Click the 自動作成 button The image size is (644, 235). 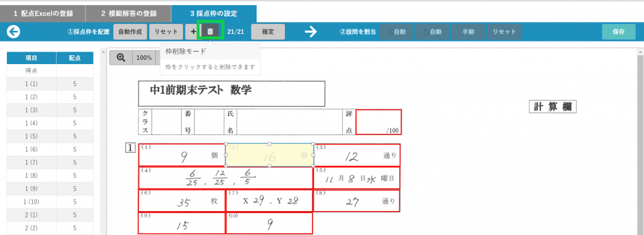(130, 31)
